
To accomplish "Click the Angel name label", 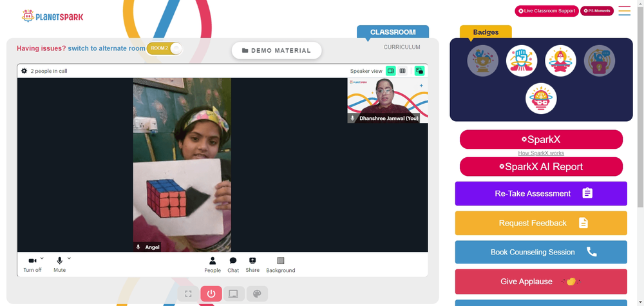I will click(153, 247).
